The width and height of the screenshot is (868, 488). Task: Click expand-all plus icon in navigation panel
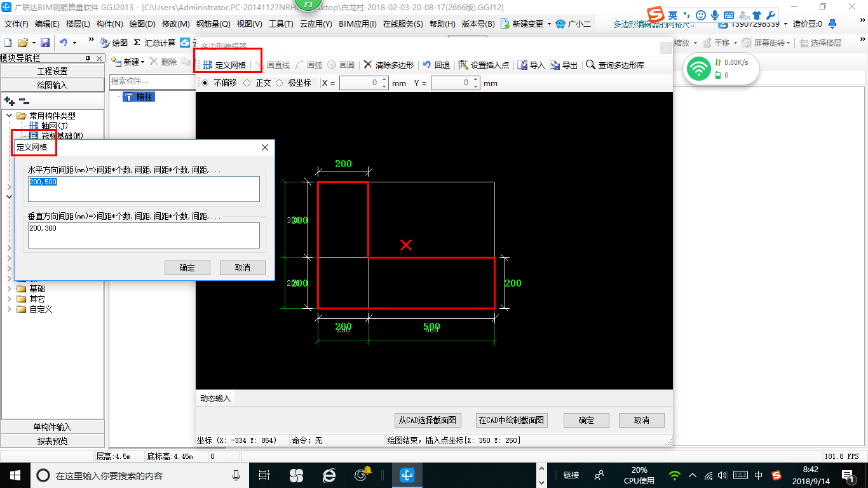click(10, 101)
